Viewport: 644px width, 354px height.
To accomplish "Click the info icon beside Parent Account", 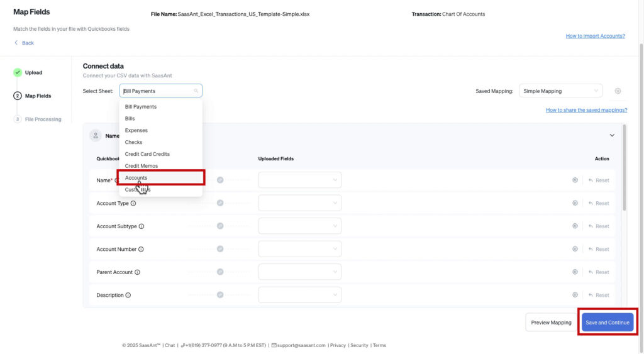I will coord(137,272).
